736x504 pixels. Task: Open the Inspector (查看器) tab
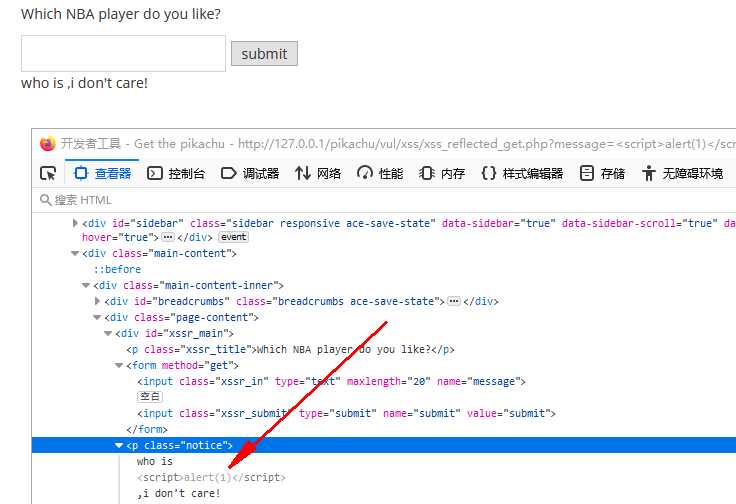[x=102, y=174]
